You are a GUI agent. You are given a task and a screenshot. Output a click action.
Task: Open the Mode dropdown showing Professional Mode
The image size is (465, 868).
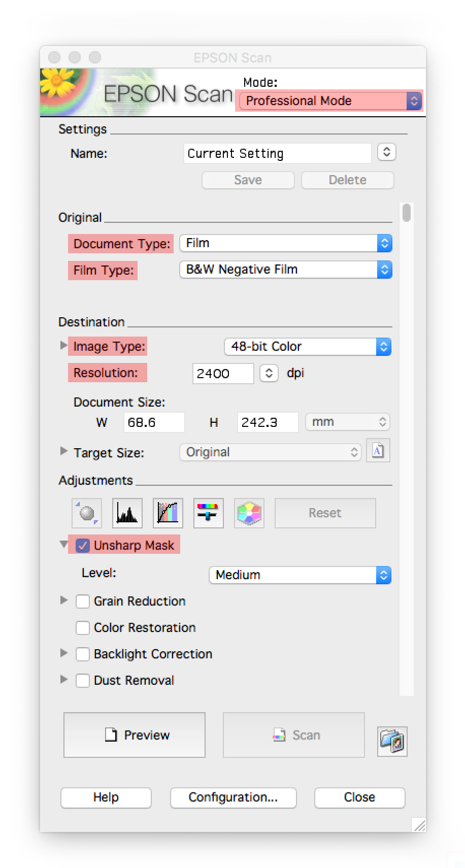coord(330,101)
